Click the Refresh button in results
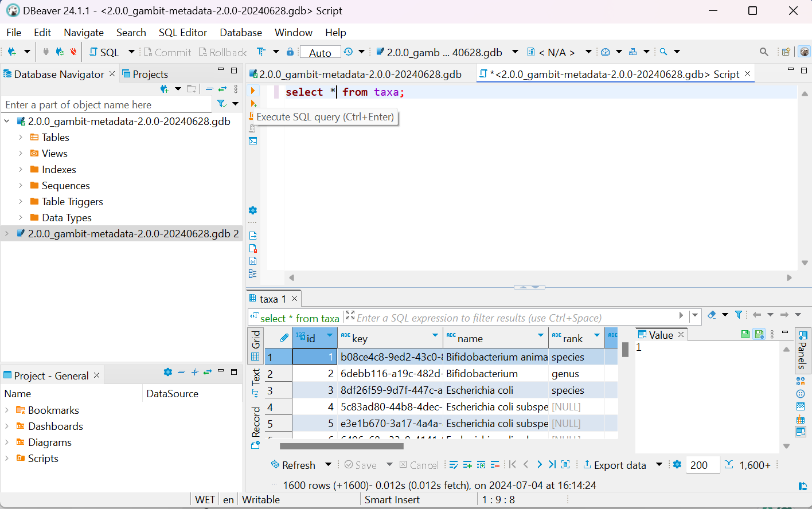 click(293, 465)
